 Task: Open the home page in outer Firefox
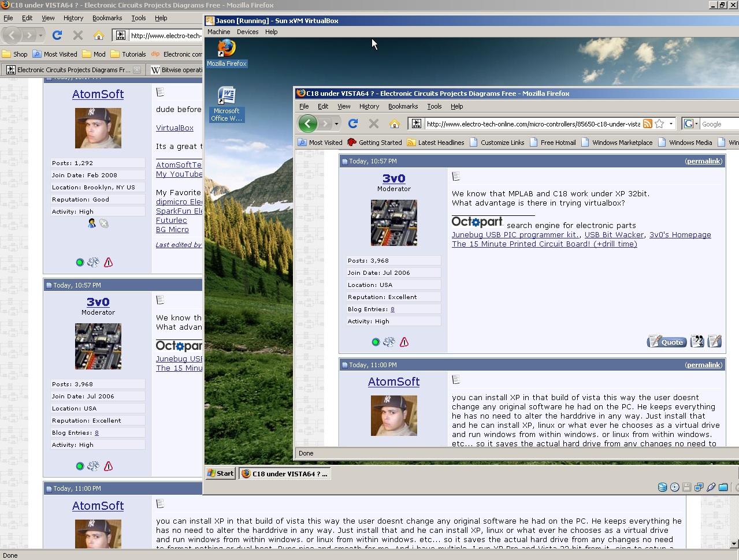(99, 36)
